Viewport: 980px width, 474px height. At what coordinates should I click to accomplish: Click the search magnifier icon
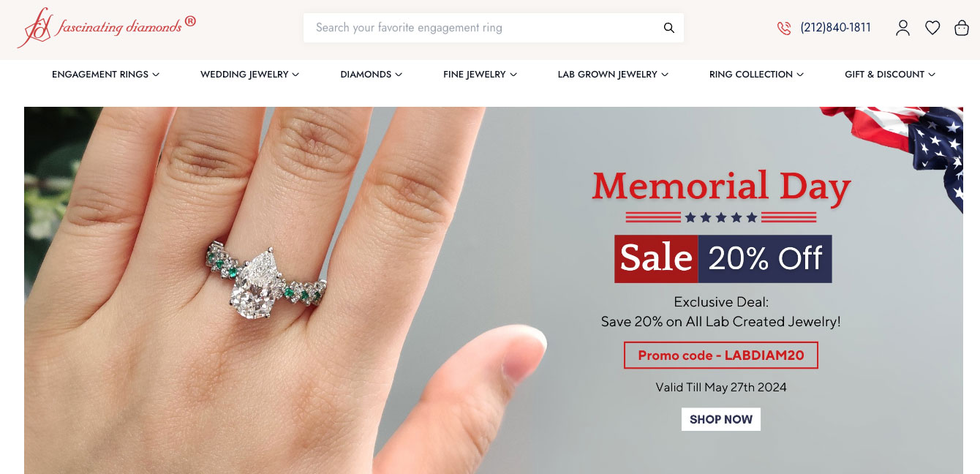coord(668,28)
